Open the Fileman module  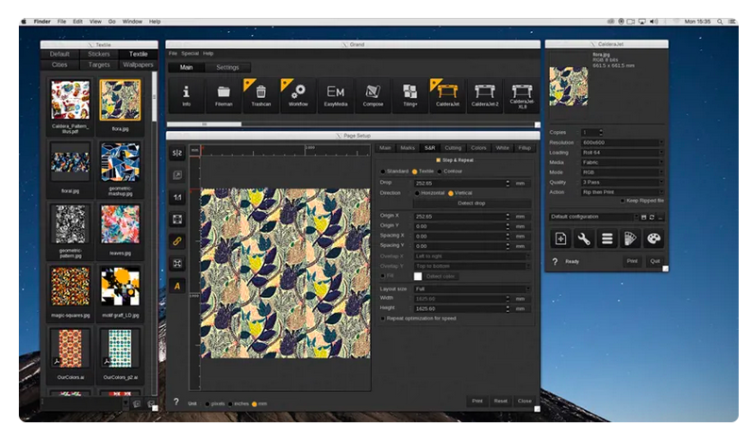(223, 95)
